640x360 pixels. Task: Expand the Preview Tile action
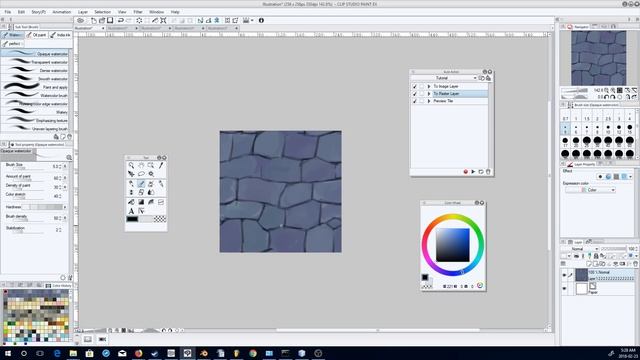pyautogui.click(x=429, y=101)
